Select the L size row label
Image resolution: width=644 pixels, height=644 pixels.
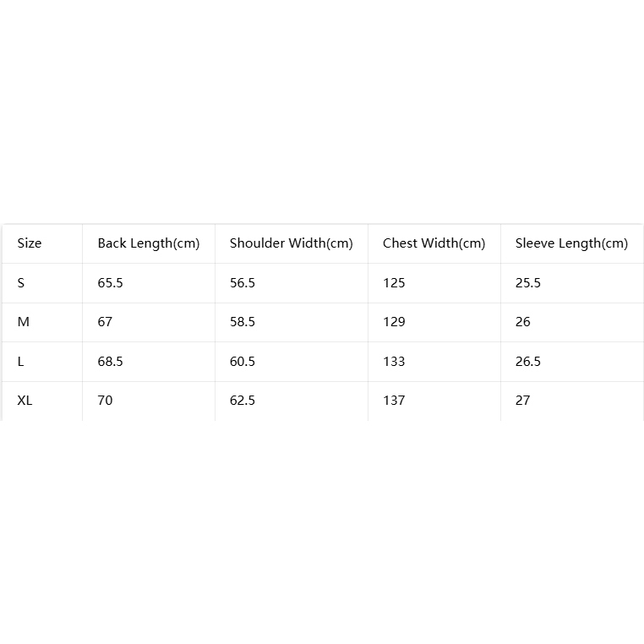pos(20,362)
